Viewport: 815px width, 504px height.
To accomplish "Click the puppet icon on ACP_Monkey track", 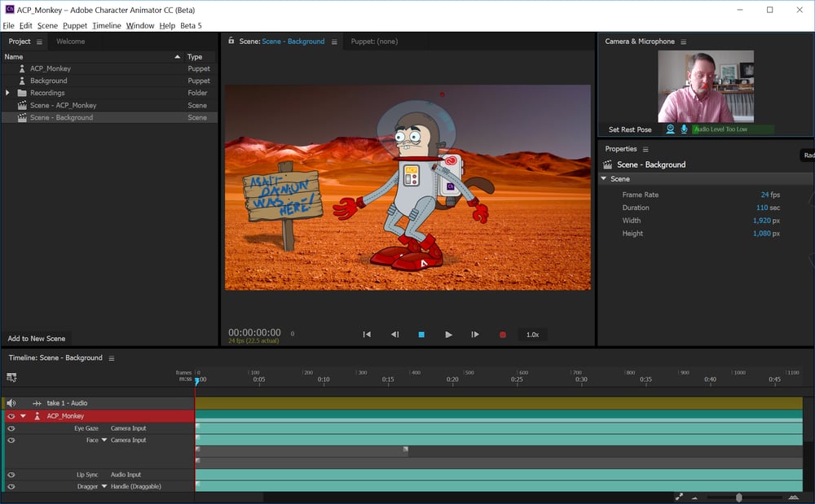I will (x=37, y=416).
